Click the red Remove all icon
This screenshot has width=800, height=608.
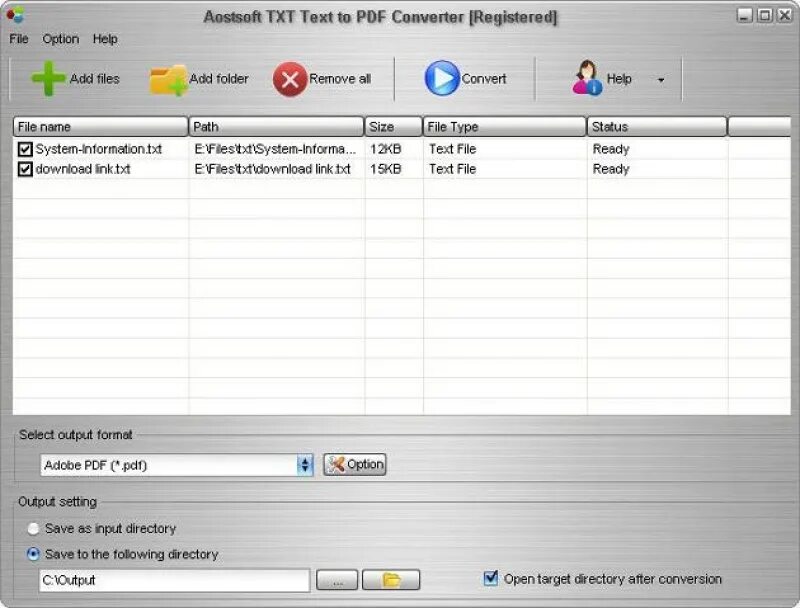click(290, 79)
